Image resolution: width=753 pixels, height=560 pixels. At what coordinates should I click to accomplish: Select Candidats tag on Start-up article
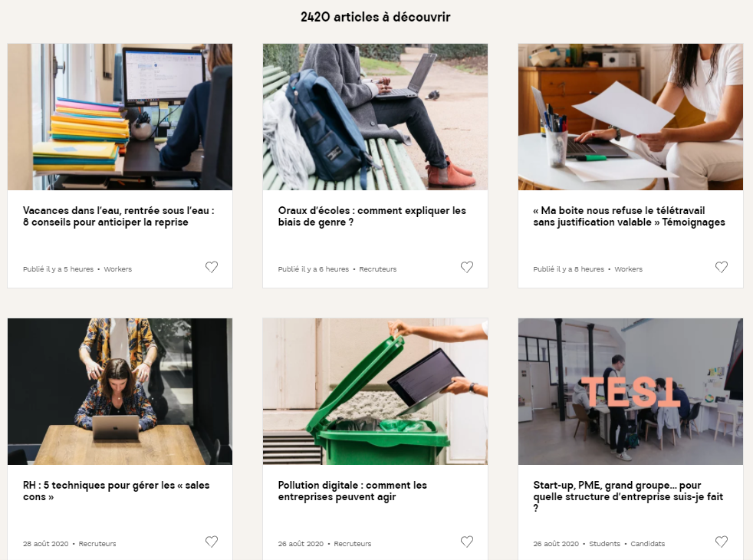648,544
